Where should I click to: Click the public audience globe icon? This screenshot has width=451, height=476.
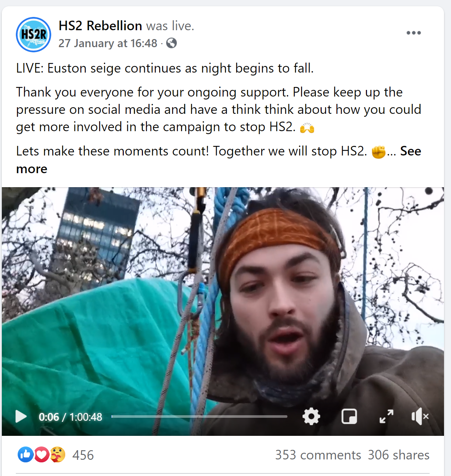tap(171, 43)
